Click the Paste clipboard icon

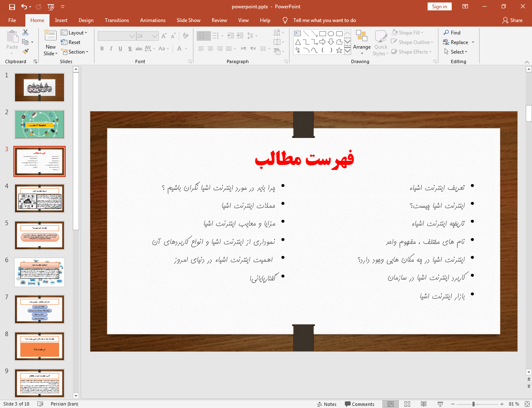(x=12, y=37)
